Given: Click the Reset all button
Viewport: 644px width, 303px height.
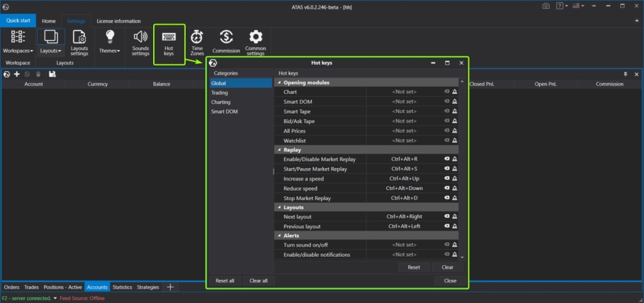Looking at the screenshot, I should pyautogui.click(x=225, y=281).
